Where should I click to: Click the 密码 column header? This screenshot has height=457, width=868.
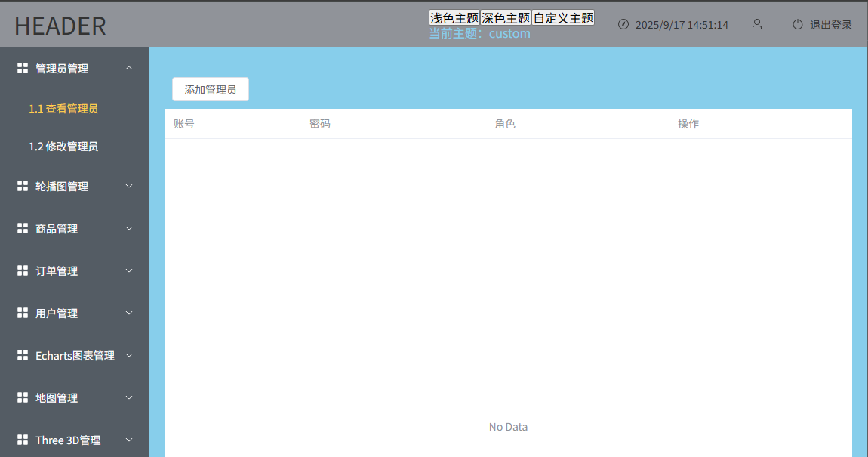pos(320,124)
